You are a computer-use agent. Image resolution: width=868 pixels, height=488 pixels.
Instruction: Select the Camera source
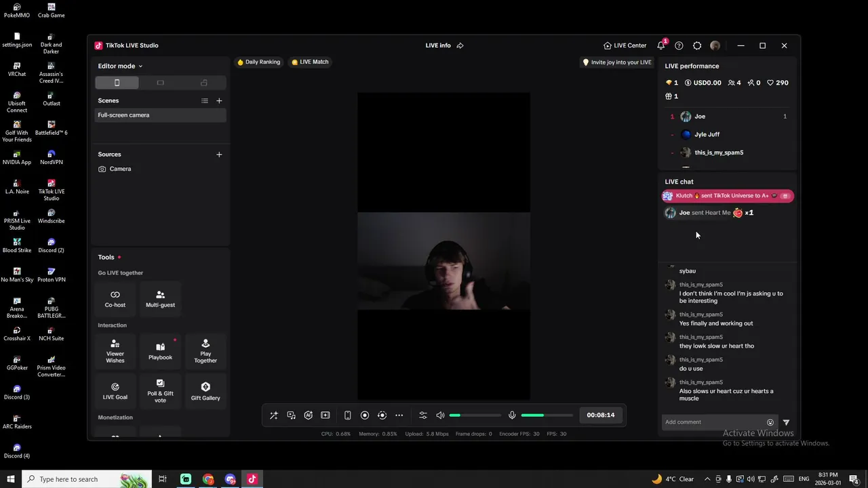(161, 169)
